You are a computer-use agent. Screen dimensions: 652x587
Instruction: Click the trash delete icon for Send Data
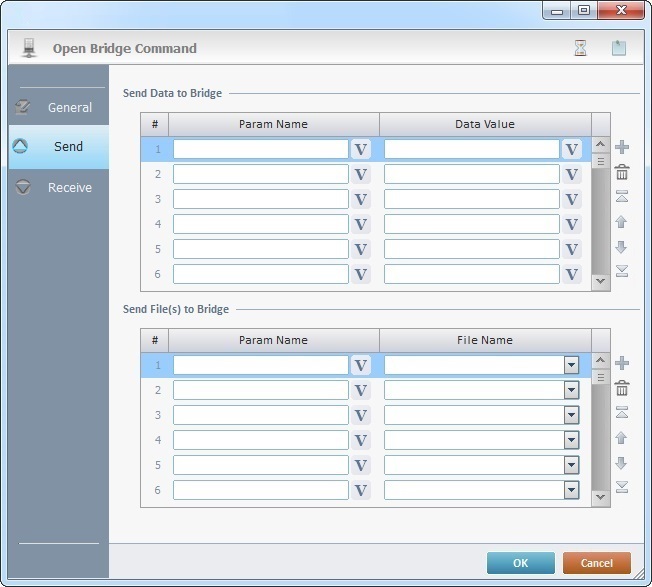coord(622,172)
